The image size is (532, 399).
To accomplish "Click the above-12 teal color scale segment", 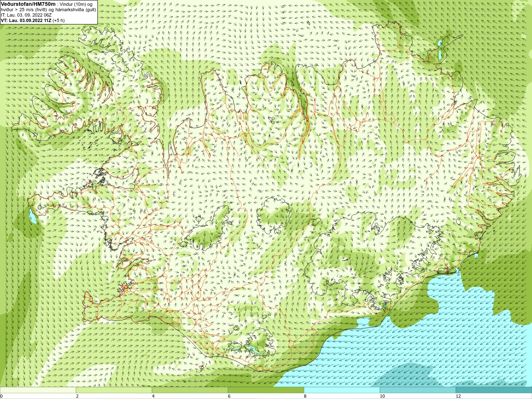I will point(494,390).
